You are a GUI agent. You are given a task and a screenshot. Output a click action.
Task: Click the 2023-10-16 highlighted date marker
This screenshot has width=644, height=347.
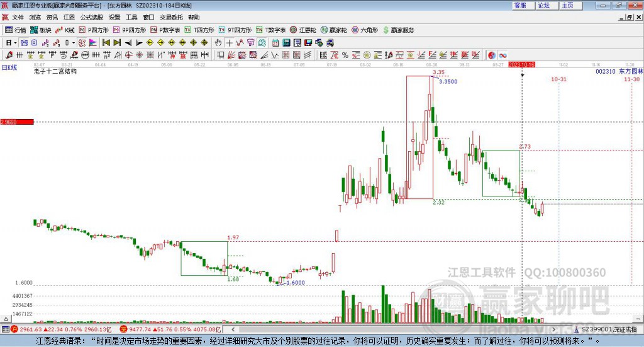(521, 65)
